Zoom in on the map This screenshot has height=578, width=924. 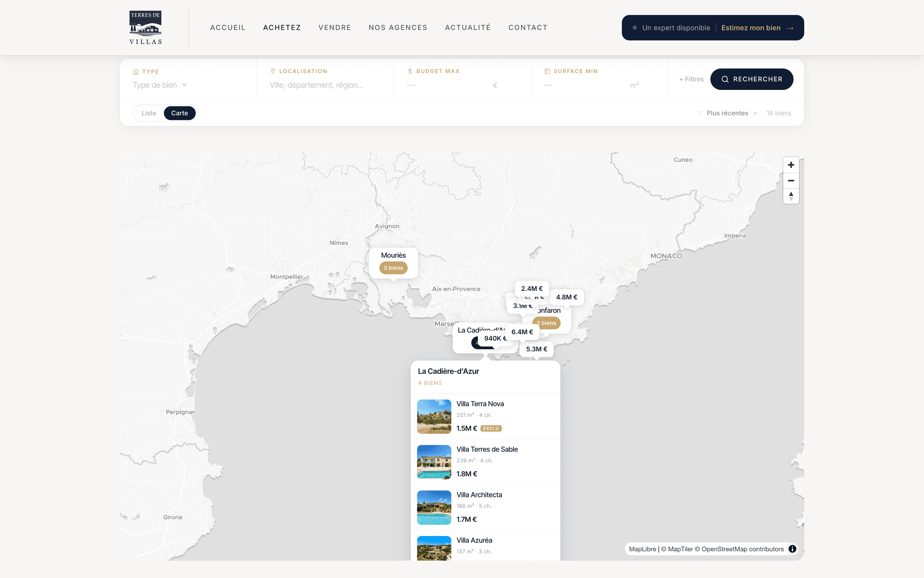[x=791, y=165]
